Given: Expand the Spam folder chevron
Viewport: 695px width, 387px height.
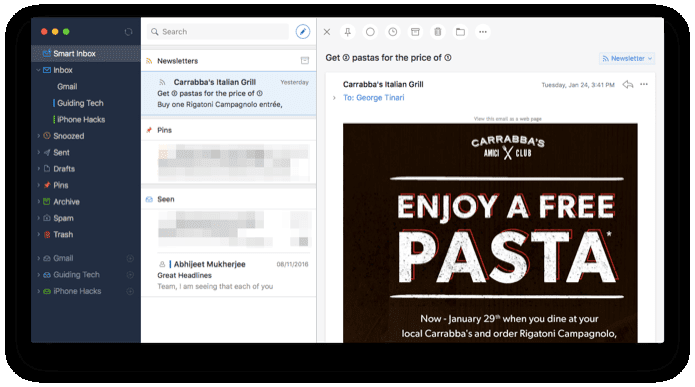Looking at the screenshot, I should click(x=39, y=218).
